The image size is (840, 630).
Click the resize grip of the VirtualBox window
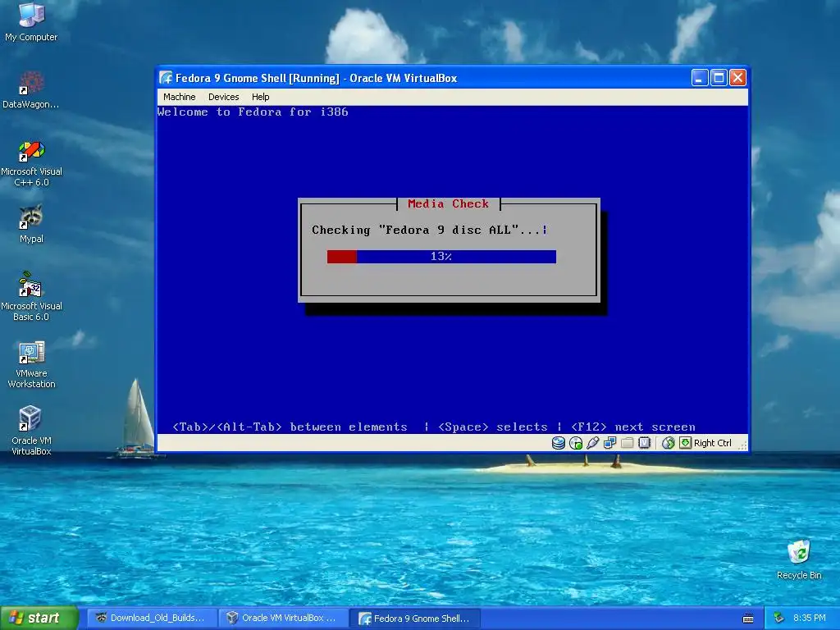(742, 445)
